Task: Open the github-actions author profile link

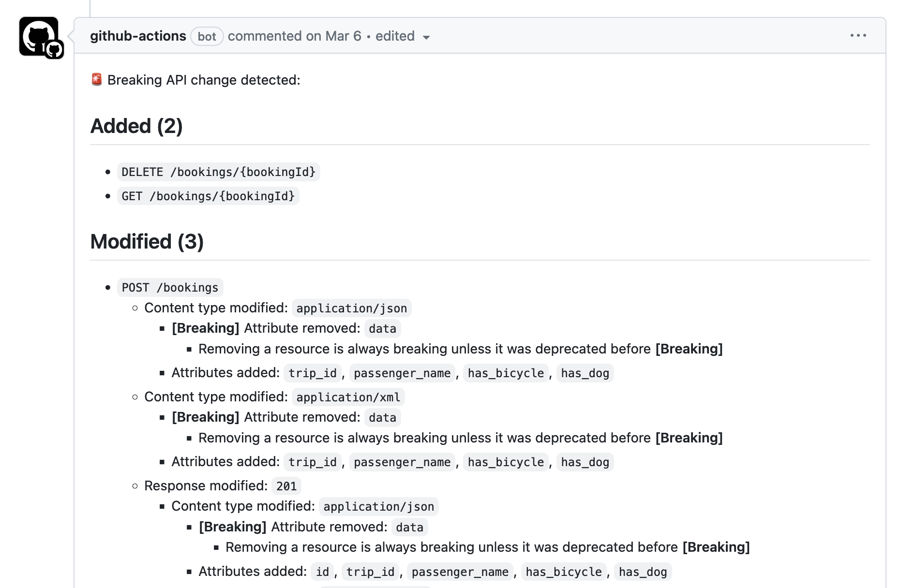Action: click(138, 36)
